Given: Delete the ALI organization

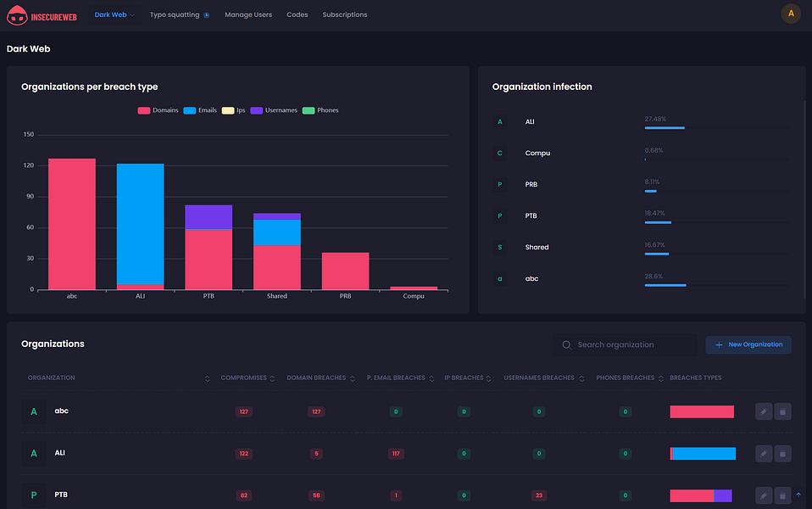Looking at the screenshot, I should click(x=782, y=454).
